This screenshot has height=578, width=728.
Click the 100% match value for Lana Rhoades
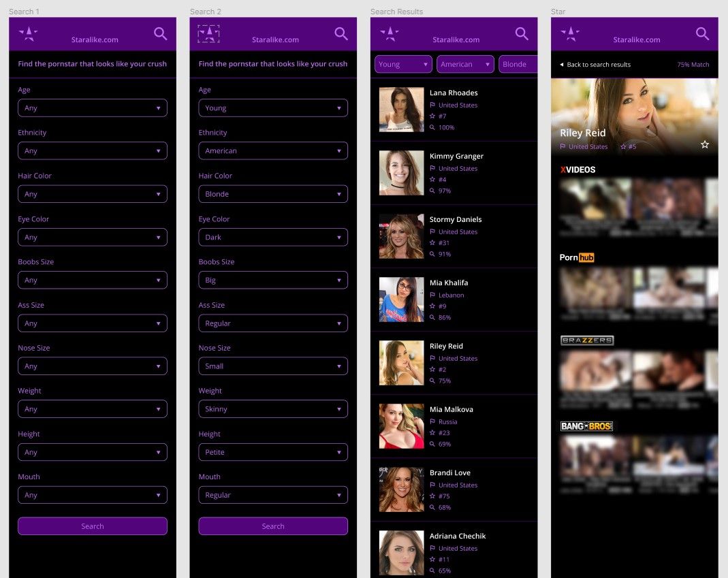click(446, 128)
